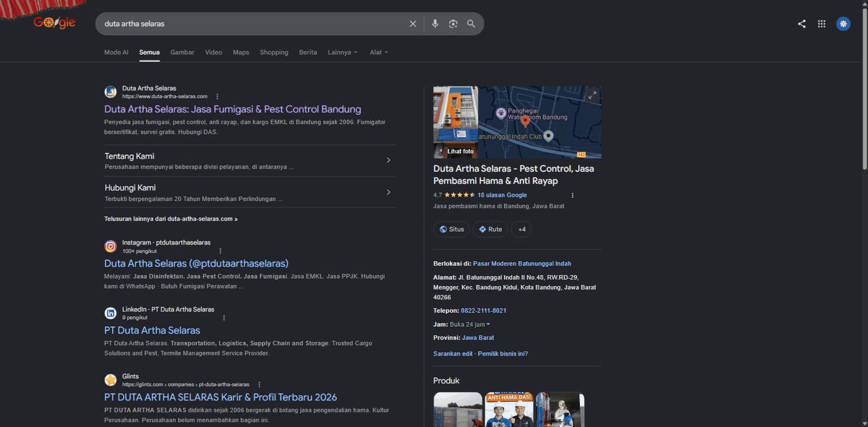Screen dimensions: 868x427
Task: Open the Duta Artha Selaras site favicon
Action: click(111, 92)
